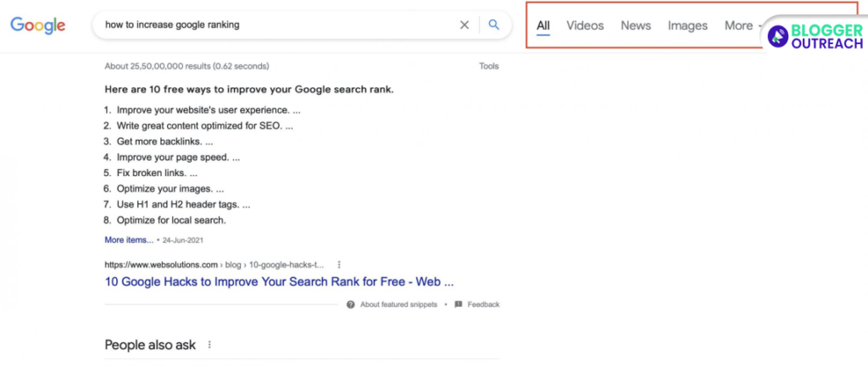
Task: Open three-dot menu beside websolutions URL
Action: click(339, 264)
